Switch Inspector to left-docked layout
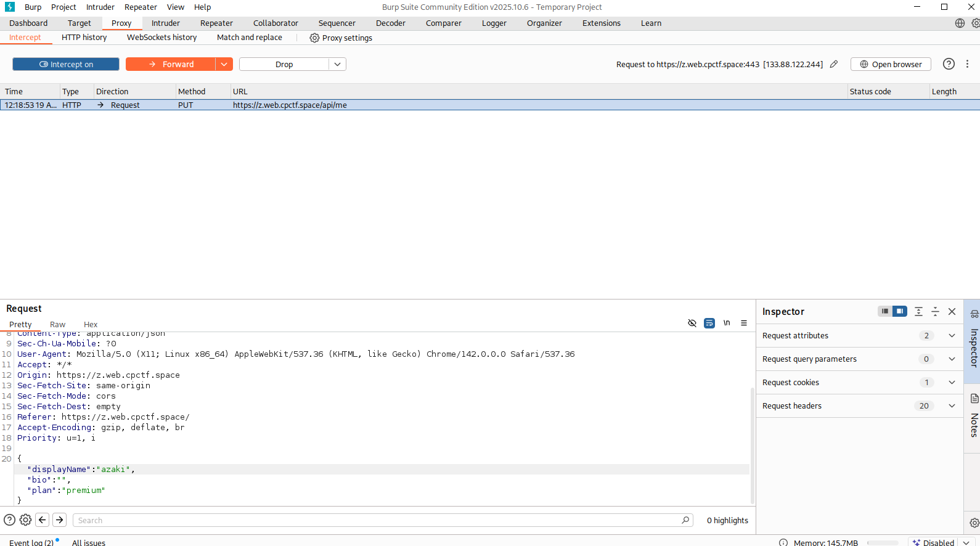The width and height of the screenshot is (980, 546). pos(885,311)
